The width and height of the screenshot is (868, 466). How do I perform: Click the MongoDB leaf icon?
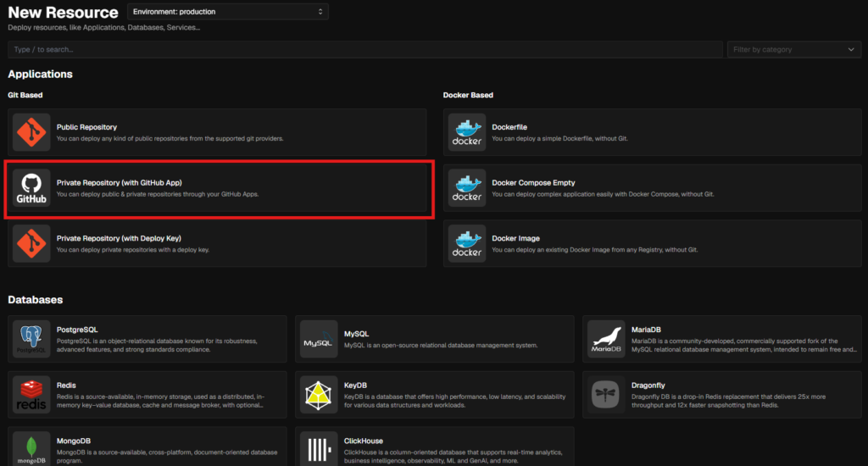pos(31,449)
